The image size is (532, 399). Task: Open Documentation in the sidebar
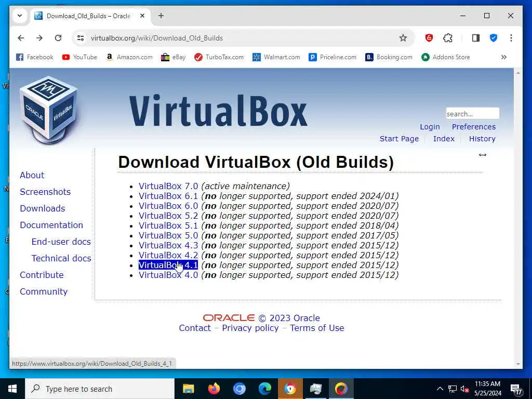click(x=51, y=225)
